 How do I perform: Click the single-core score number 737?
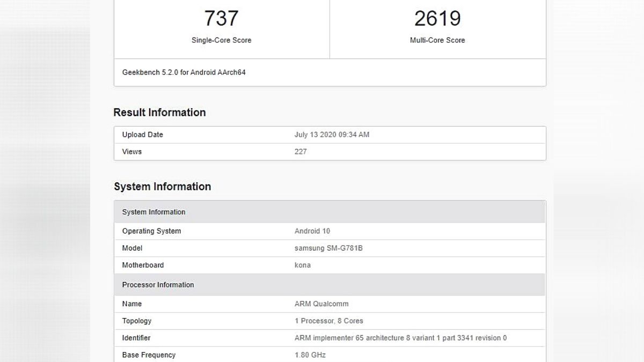(221, 19)
